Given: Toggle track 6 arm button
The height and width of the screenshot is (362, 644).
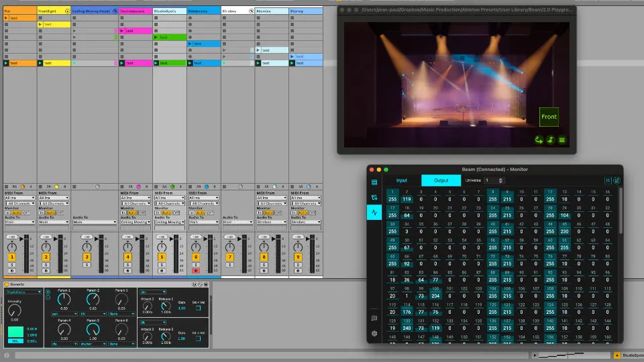Looking at the screenshot, I should 196,270.
